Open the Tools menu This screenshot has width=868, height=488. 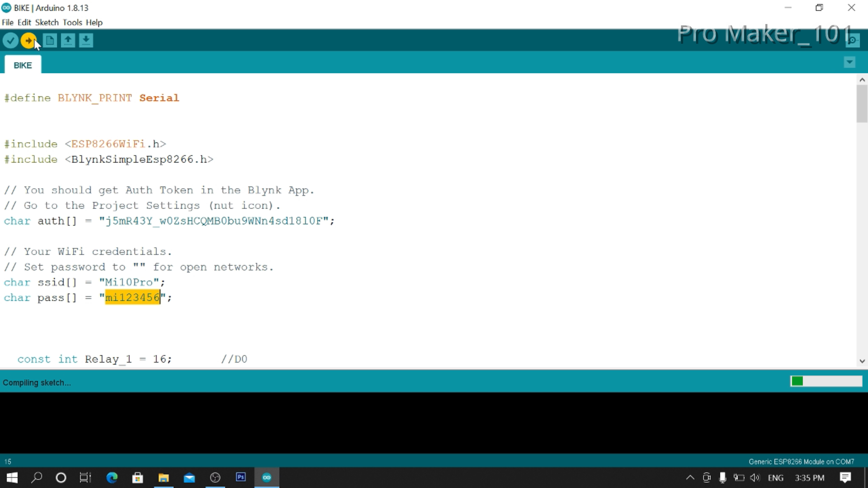(x=72, y=22)
